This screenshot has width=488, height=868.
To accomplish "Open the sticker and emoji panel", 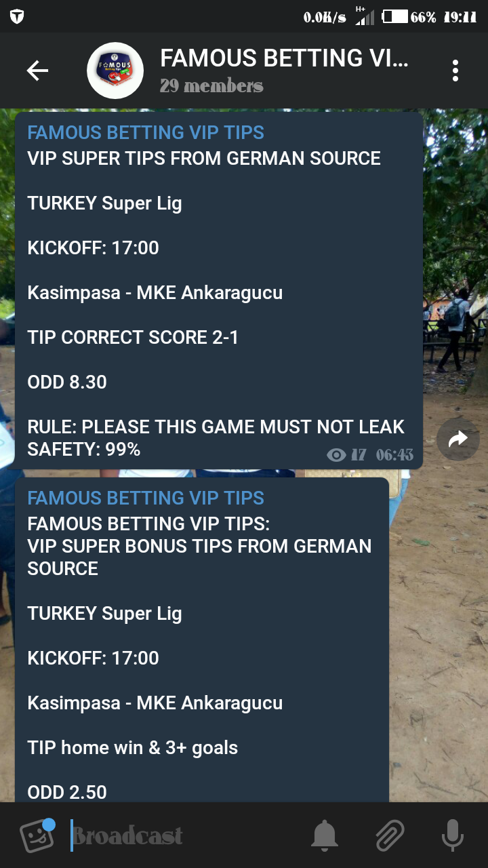I will coord(37,835).
